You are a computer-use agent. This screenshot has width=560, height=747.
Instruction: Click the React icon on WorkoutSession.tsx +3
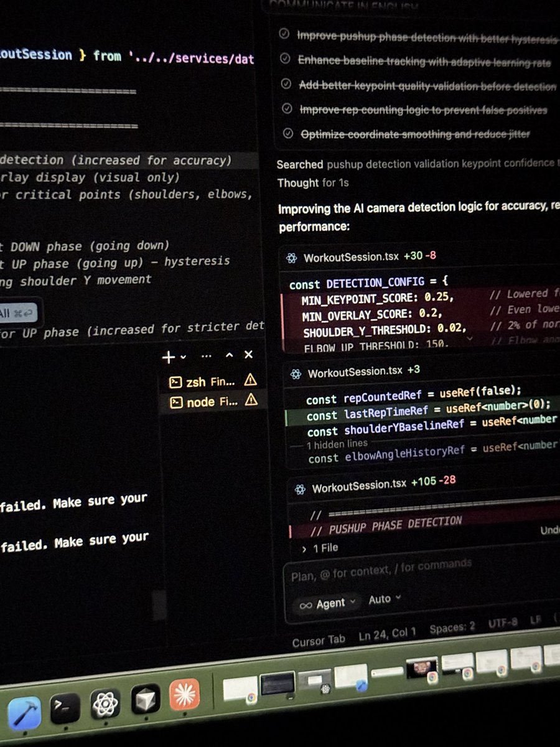296,374
